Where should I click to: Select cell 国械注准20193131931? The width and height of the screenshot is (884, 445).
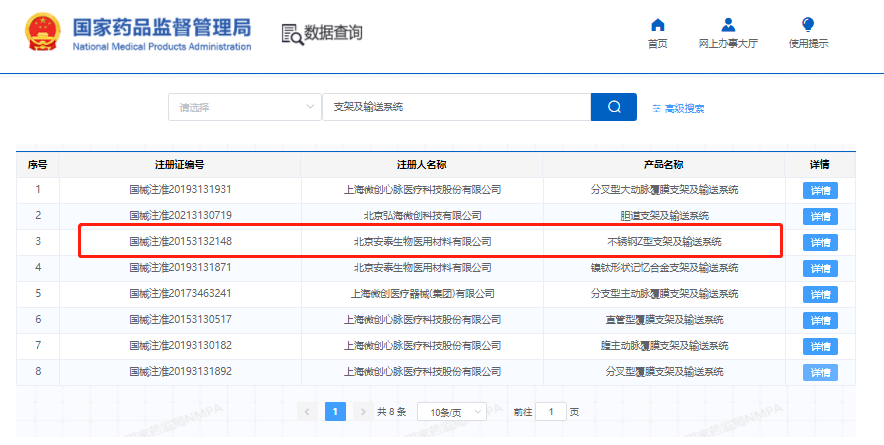(180, 190)
